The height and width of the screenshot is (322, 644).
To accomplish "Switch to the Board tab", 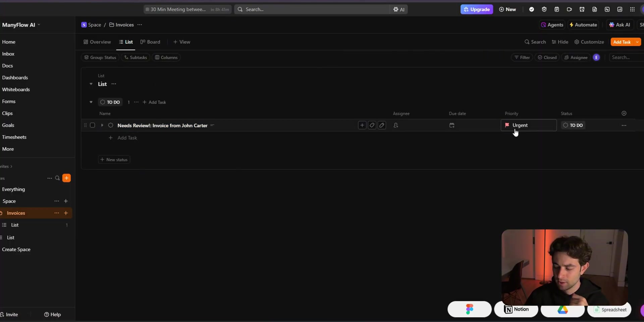I will click(x=150, y=42).
